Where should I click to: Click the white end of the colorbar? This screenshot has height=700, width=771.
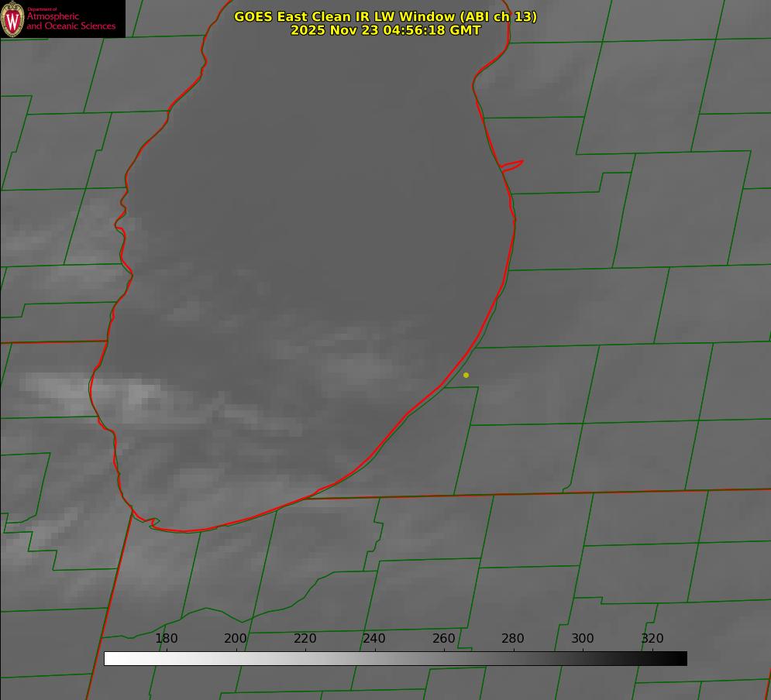(x=109, y=658)
